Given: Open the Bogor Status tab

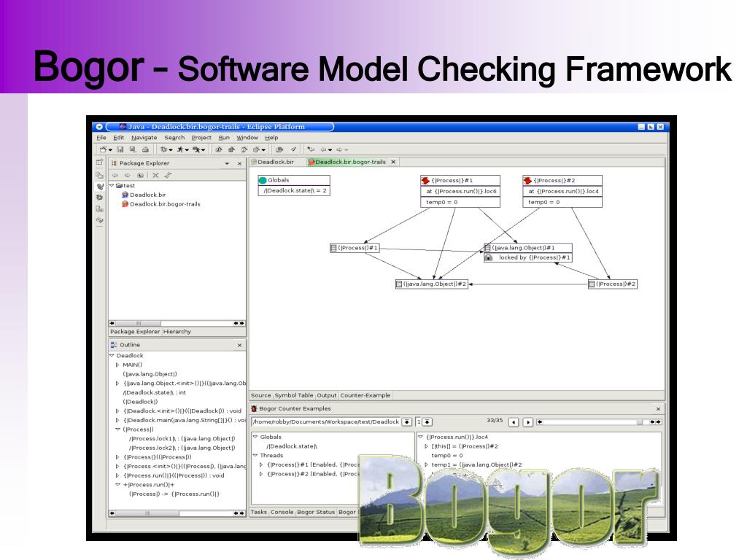Looking at the screenshot, I should point(315,512).
